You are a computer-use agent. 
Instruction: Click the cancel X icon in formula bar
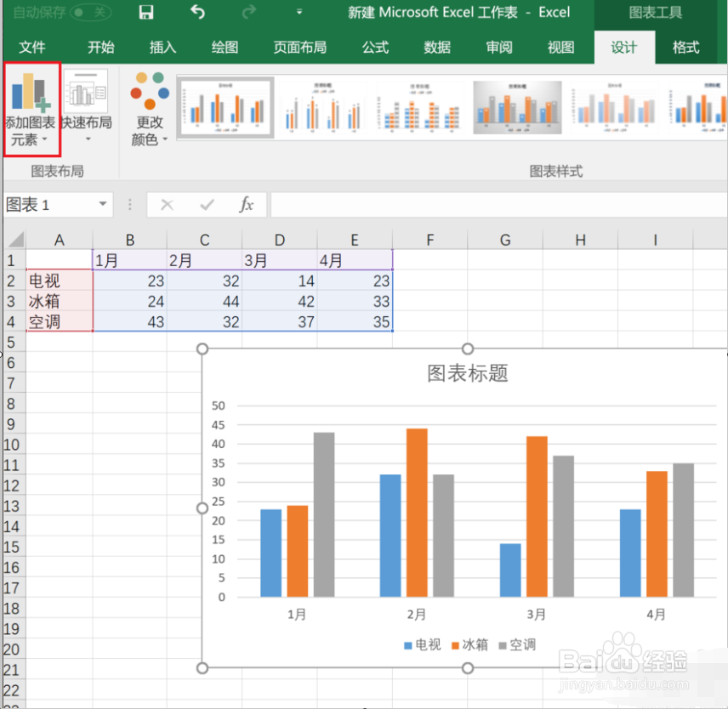click(x=167, y=205)
